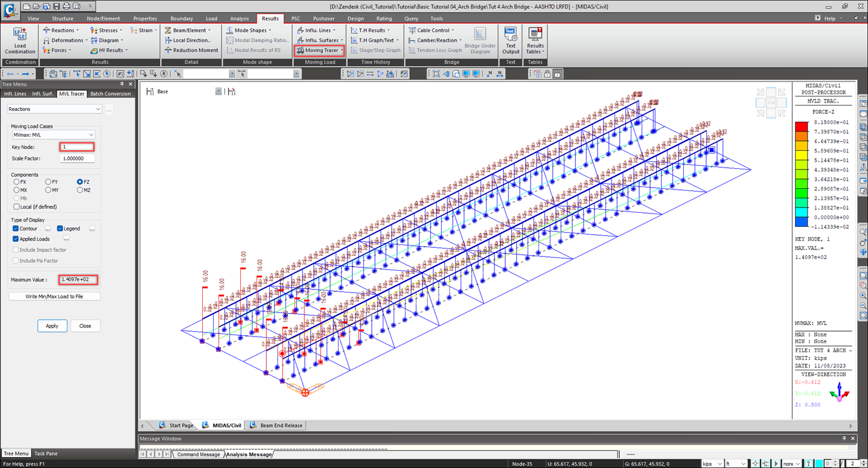Open Text Output
Image resolution: width=868 pixels, height=468 pixels.
tap(511, 41)
